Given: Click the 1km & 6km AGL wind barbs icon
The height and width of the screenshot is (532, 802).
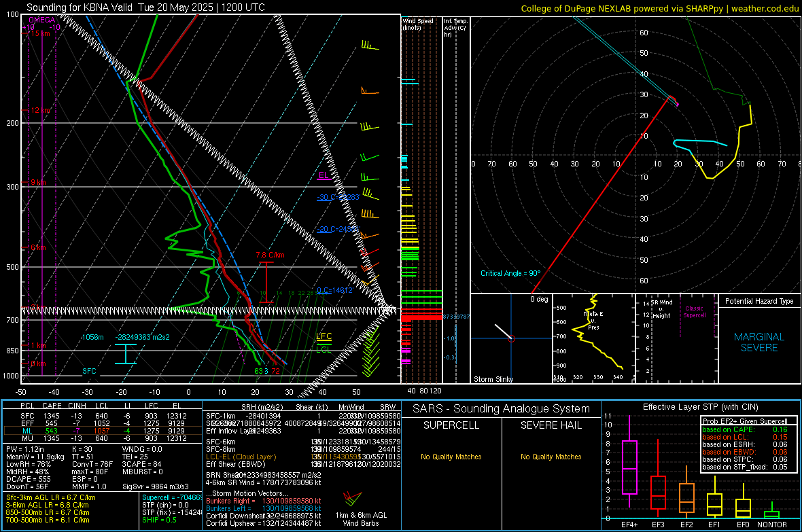Looking at the screenshot, I should [353, 499].
